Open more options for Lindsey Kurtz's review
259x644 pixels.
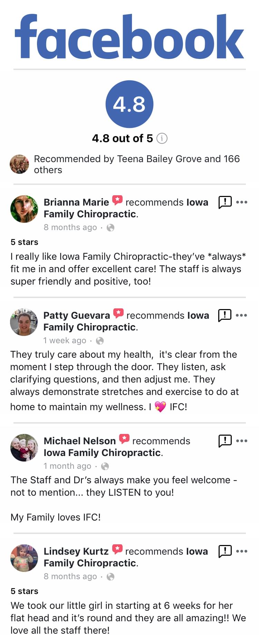point(242,551)
